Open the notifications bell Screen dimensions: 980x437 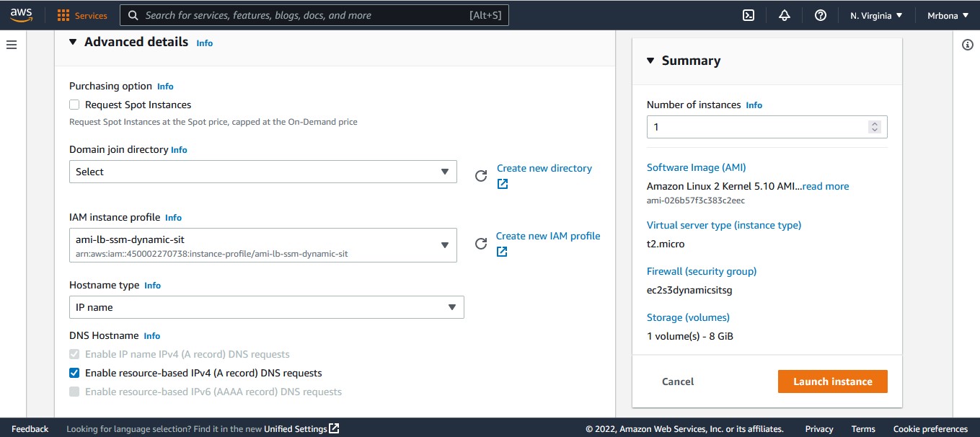click(784, 14)
